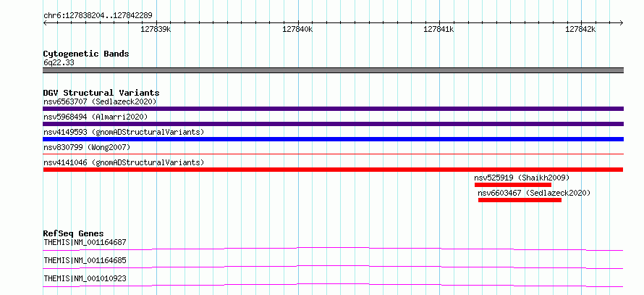Click the thin red line for nsv830799
The image size is (644, 295).
333,154
